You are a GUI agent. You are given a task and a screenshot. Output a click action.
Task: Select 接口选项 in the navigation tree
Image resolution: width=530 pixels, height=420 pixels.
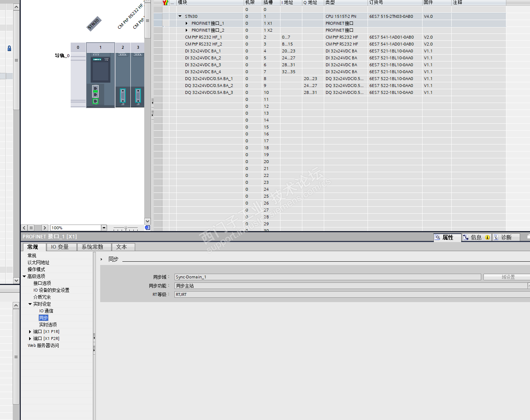click(x=42, y=283)
